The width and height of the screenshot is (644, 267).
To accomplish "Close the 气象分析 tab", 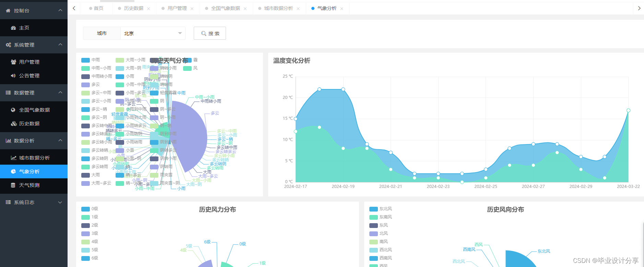I will [342, 9].
